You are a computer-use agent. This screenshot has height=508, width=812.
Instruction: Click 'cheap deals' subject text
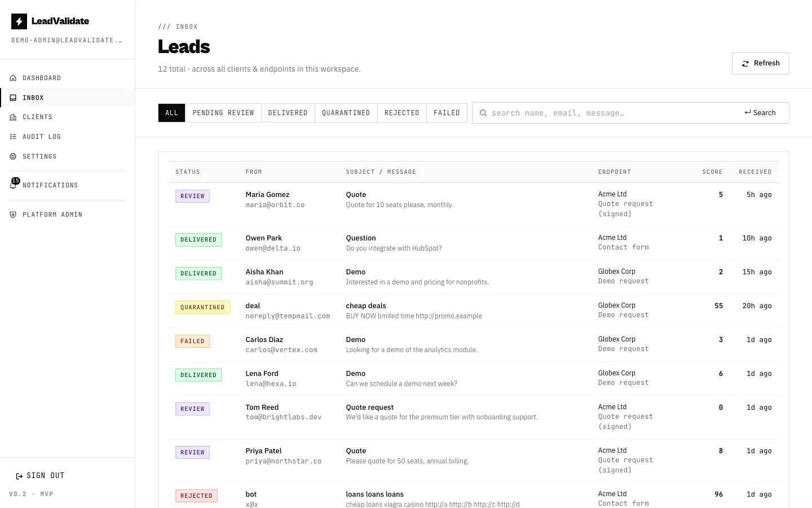pyautogui.click(x=366, y=306)
